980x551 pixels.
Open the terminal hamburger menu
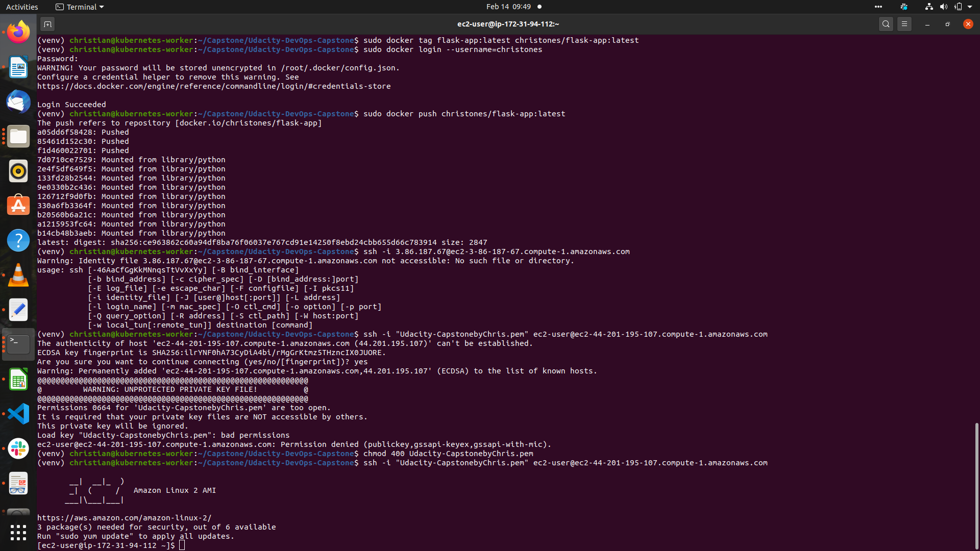click(x=904, y=24)
